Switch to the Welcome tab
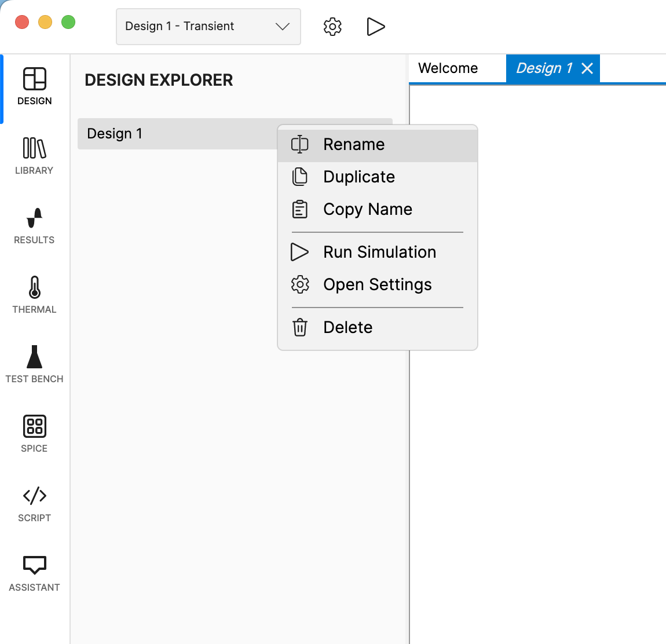The width and height of the screenshot is (666, 644). click(x=448, y=68)
